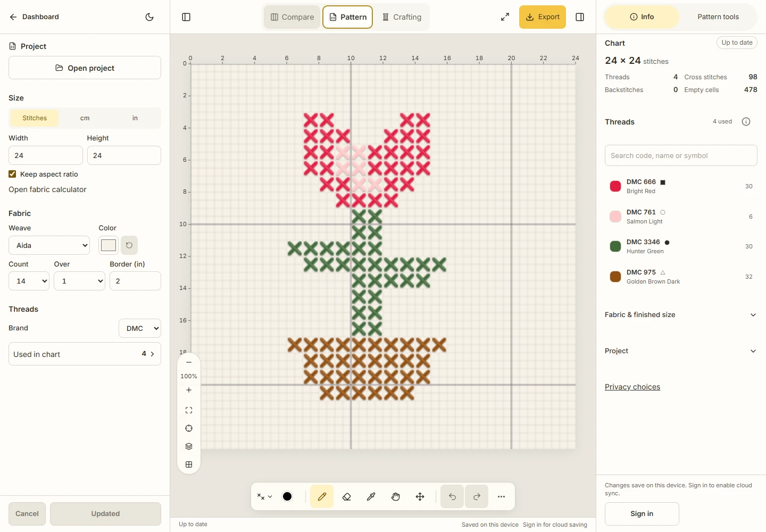Image resolution: width=766 pixels, height=532 pixels.
Task: Open the black thread color in toolbar
Action: pos(287,496)
